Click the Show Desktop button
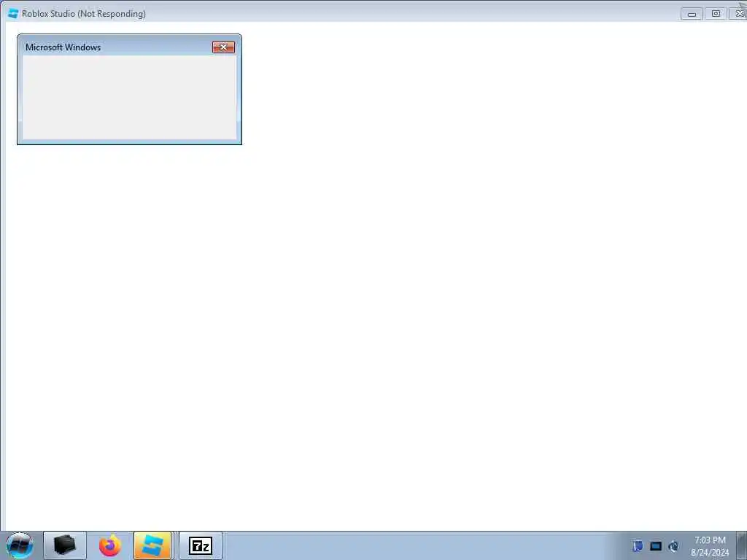 click(742, 545)
